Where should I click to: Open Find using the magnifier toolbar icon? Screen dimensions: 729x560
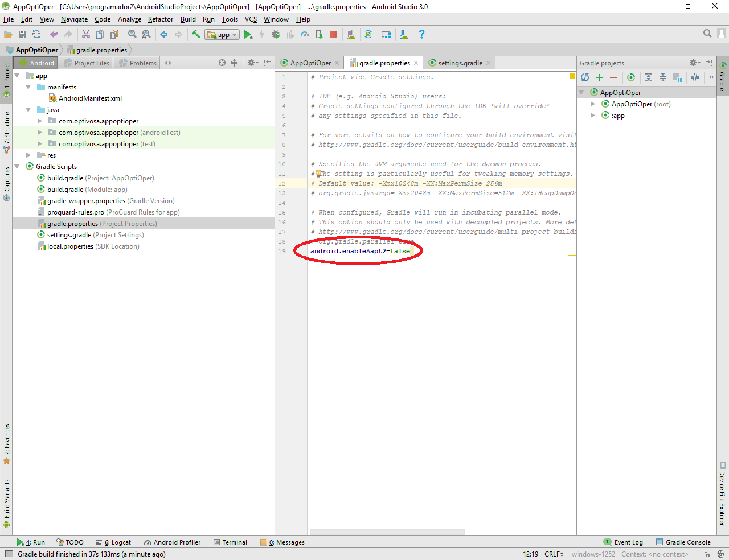tap(132, 35)
